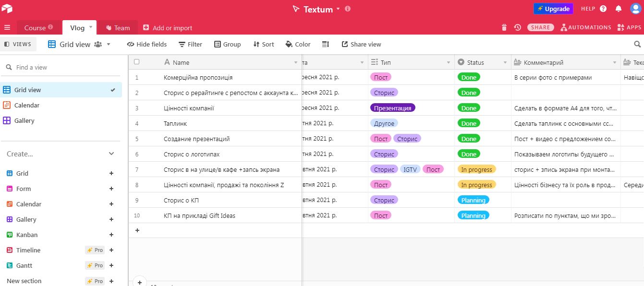
Task: Select Grid view in views list
Action: pos(61,90)
